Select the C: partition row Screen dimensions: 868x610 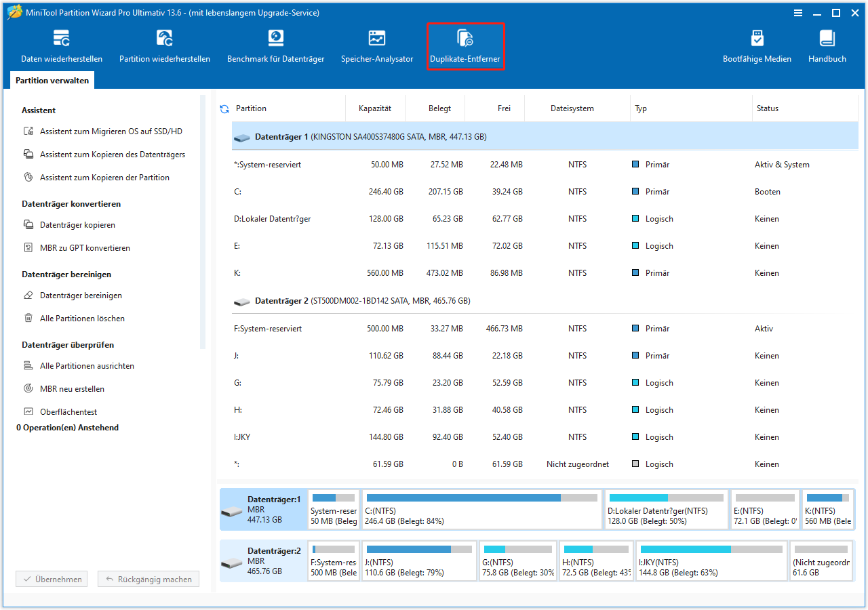(545, 192)
